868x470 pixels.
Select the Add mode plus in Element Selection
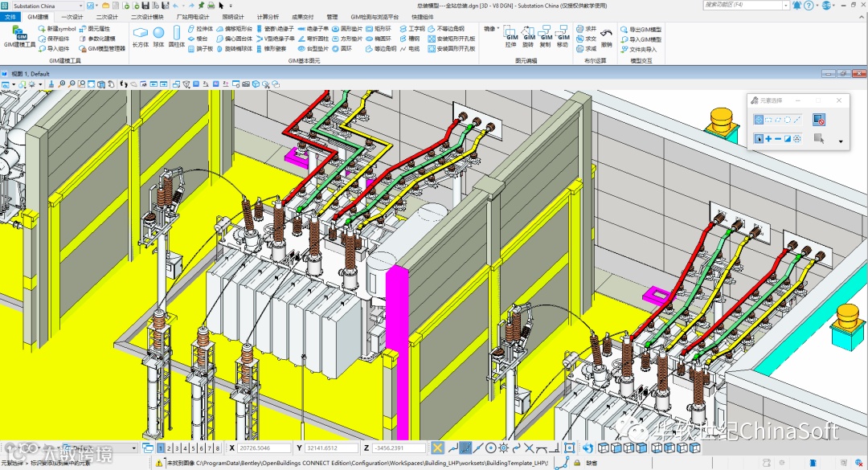click(x=768, y=139)
